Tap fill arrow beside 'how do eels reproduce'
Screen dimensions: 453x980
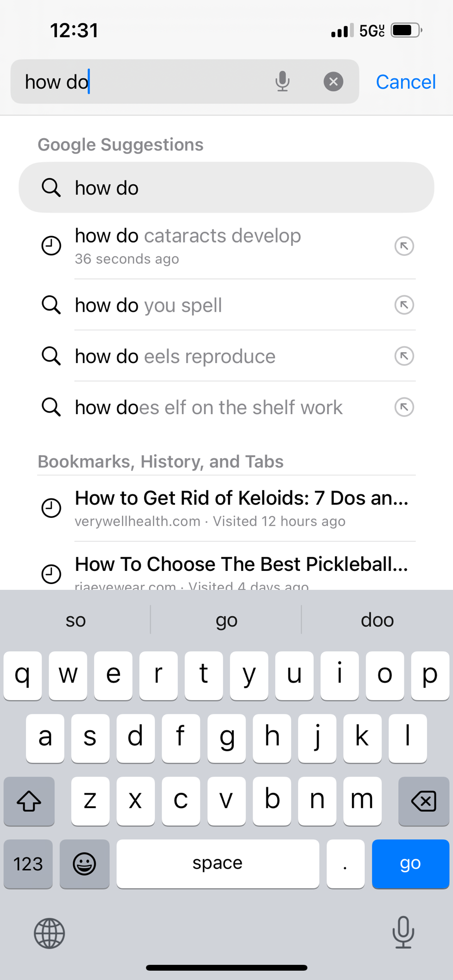[x=404, y=356]
